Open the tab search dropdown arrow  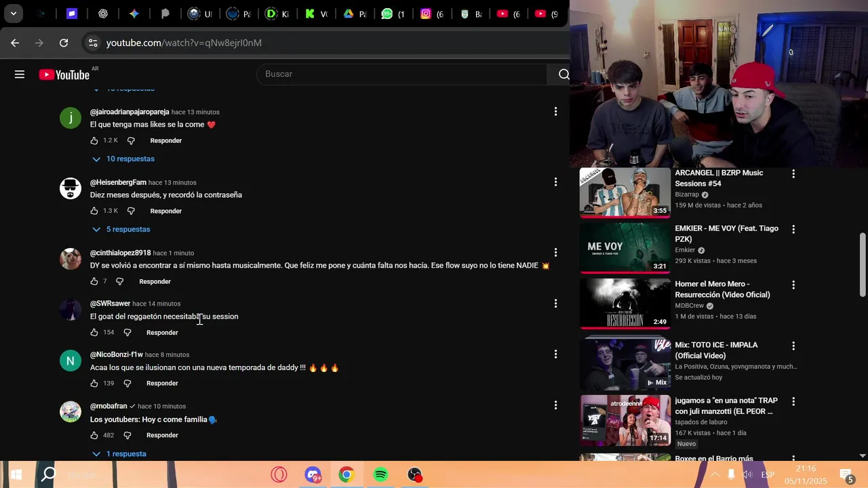point(13,14)
